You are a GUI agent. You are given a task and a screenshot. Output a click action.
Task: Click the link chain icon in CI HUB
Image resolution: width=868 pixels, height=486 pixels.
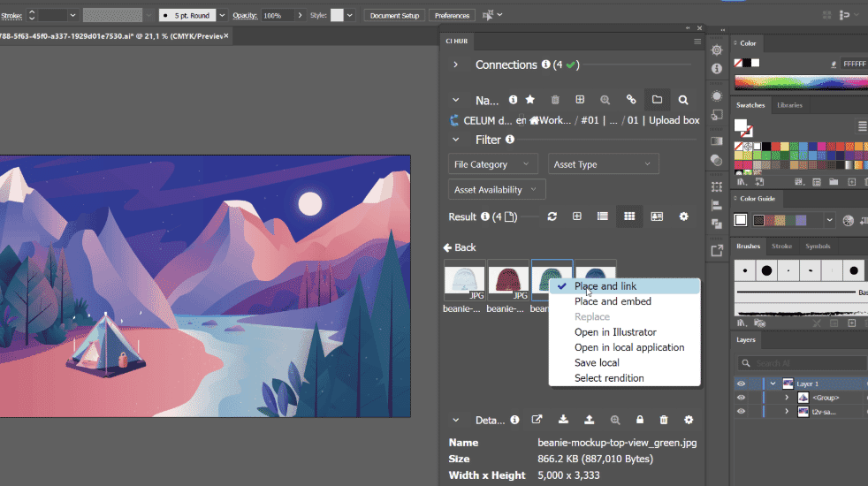tap(631, 100)
